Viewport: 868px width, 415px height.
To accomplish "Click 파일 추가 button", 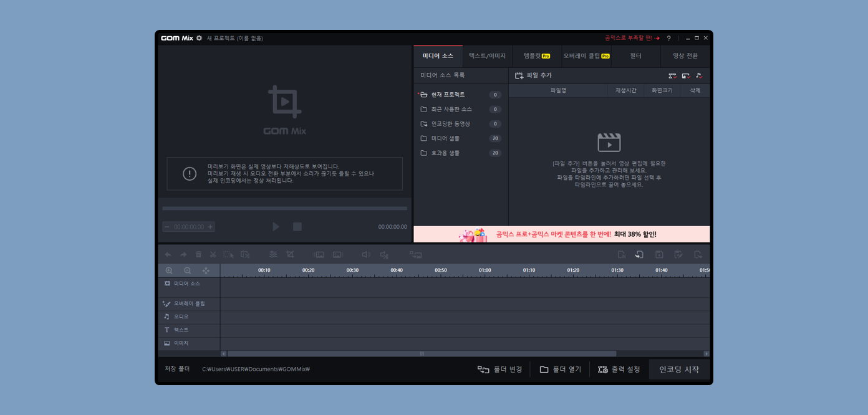I will click(533, 75).
